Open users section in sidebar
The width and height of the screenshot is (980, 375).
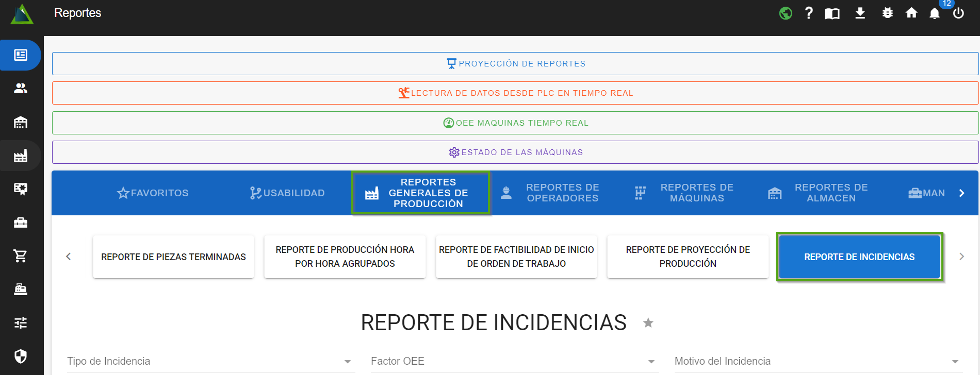pos(21,89)
